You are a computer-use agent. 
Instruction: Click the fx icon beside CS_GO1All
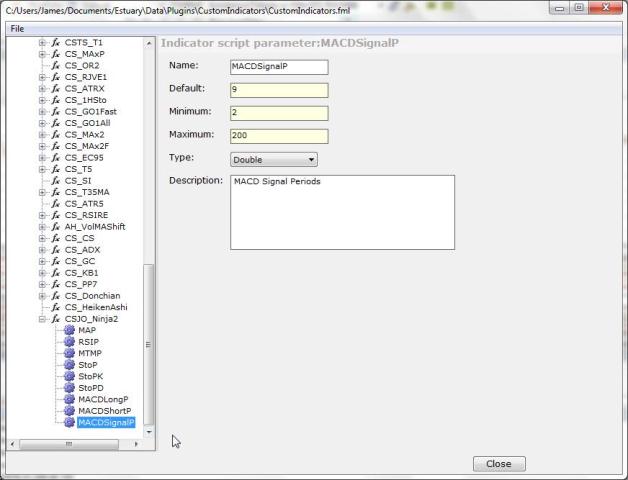[56, 123]
